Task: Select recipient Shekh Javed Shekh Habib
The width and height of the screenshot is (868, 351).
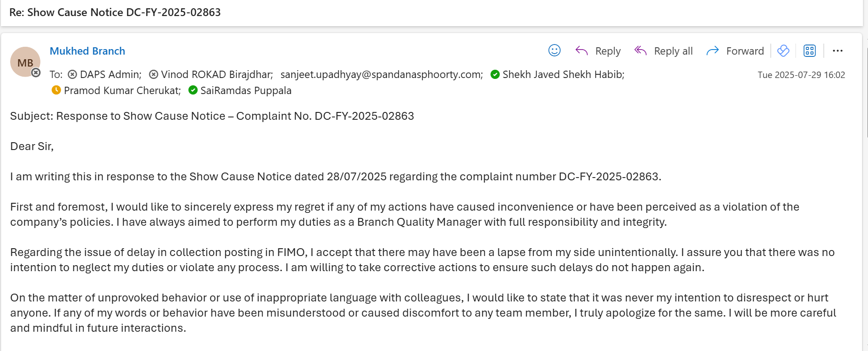Action: coord(563,74)
